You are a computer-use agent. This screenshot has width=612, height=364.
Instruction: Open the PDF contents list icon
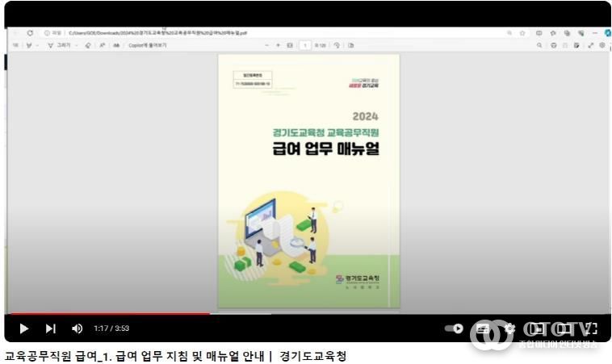click(15, 45)
